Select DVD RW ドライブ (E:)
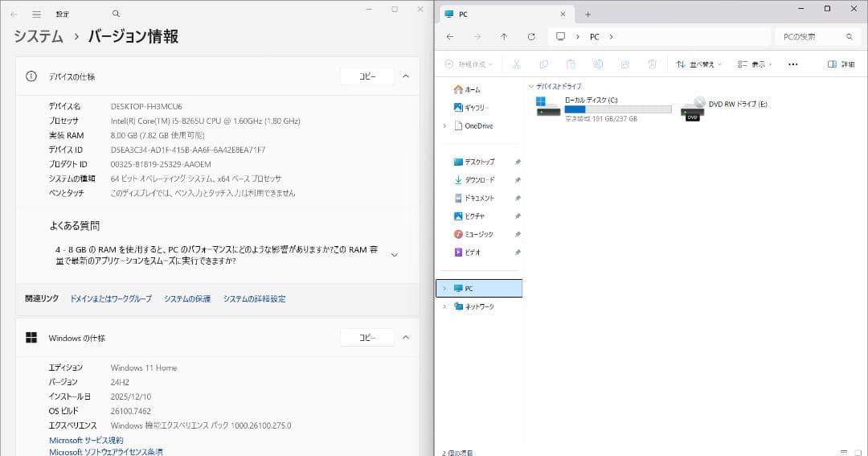Viewport: 868px width, 456px height. 724,108
